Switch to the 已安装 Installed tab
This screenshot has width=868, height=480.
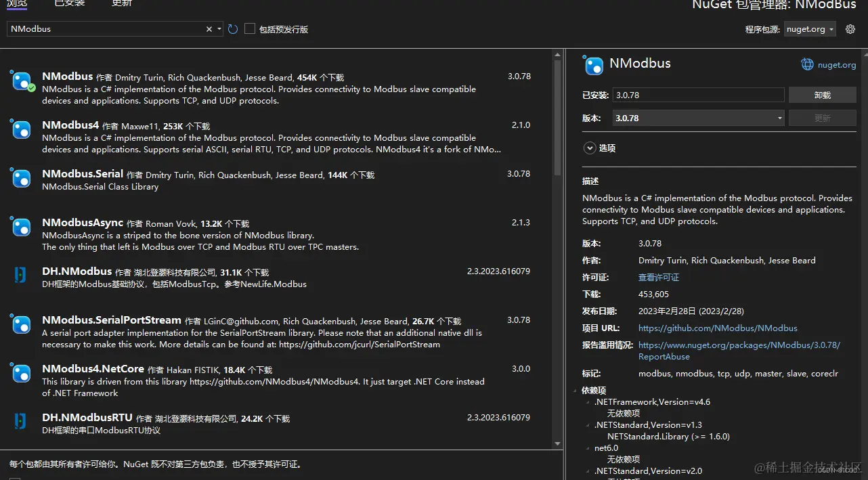pyautogui.click(x=70, y=3)
